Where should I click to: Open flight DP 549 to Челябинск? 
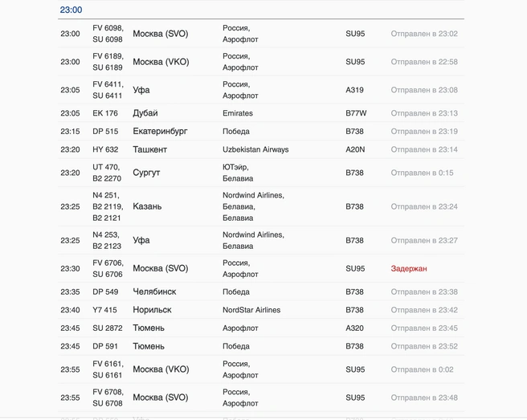[261, 292]
